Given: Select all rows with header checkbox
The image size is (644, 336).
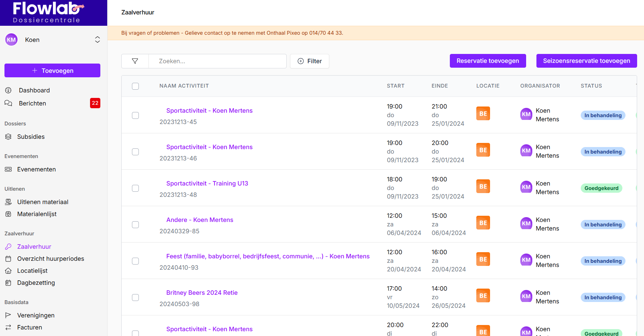Looking at the screenshot, I should pos(135,86).
